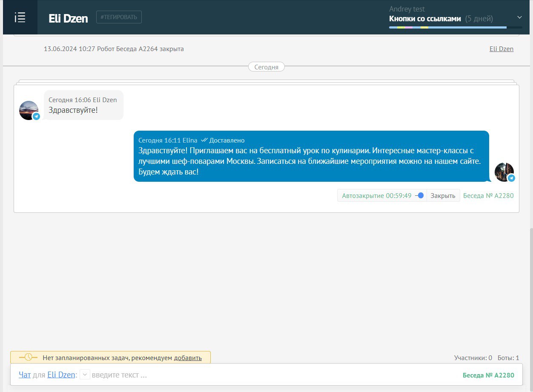This screenshot has height=392, width=533.
Task: Click the Telegram badge on Eli Dzen's avatar
Action: 37,116
